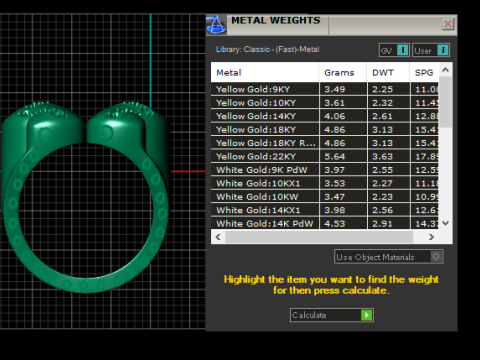Toggle the User library switch
This screenshot has height=360, width=480.
click(x=431, y=50)
